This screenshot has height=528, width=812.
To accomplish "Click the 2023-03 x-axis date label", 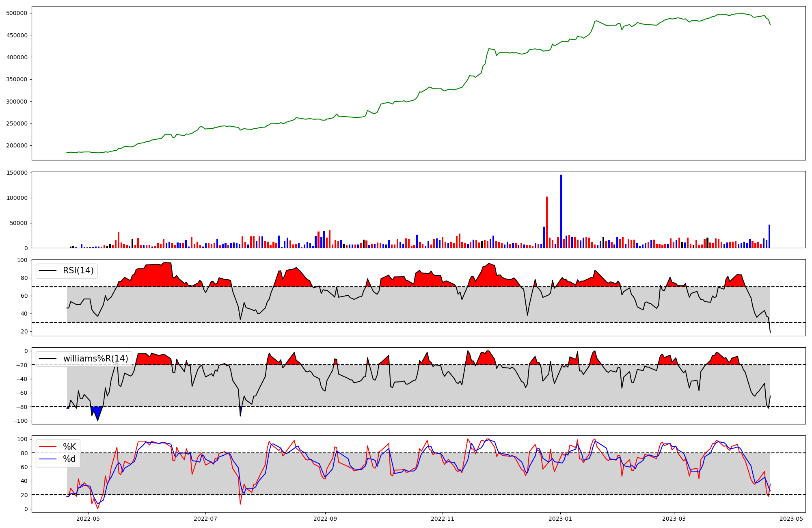I will point(674,519).
